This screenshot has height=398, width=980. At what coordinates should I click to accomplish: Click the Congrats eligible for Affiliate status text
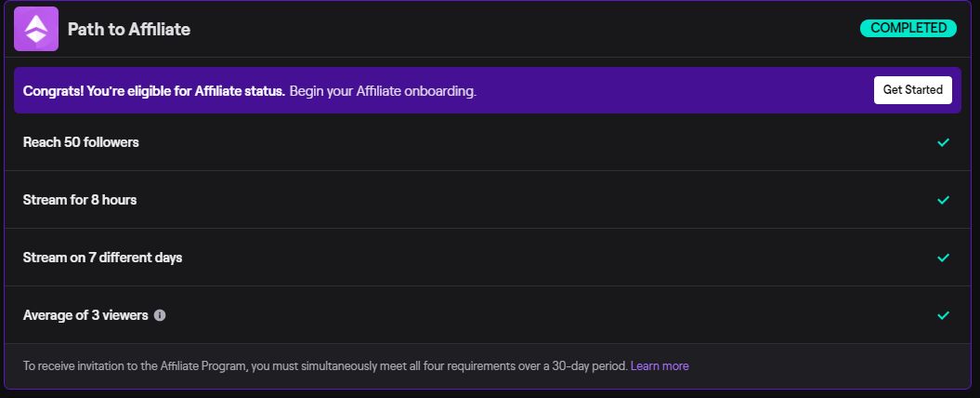click(154, 91)
